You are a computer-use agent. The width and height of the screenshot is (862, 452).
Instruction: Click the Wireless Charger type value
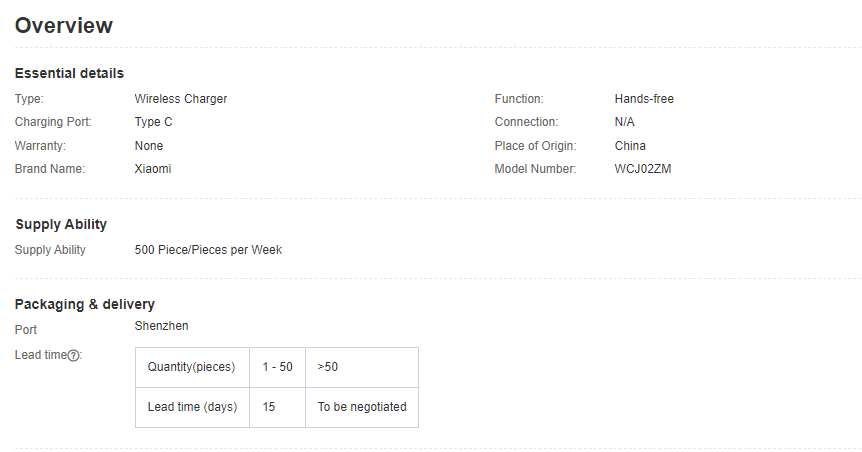[181, 99]
